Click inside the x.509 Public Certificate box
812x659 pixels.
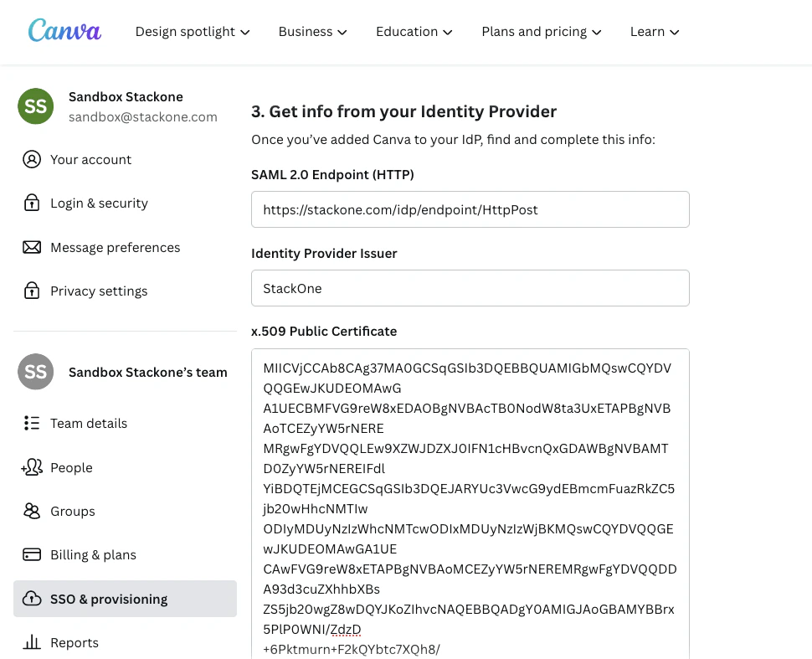click(x=470, y=502)
